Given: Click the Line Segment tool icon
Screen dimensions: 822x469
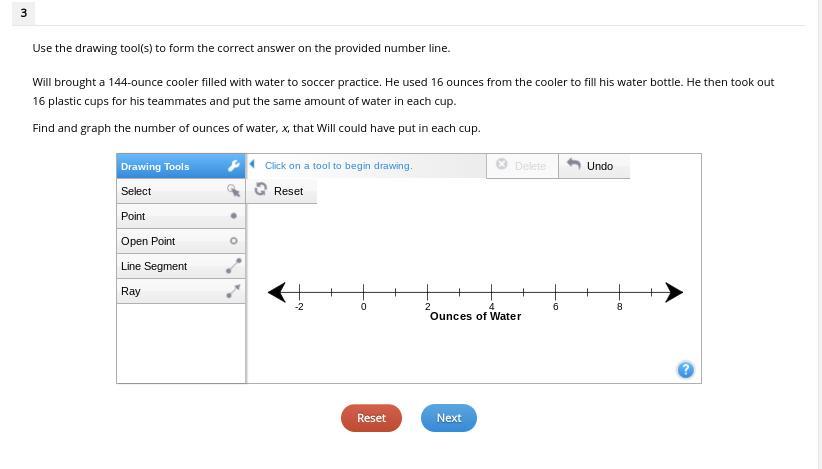Looking at the screenshot, I should coord(233,266).
